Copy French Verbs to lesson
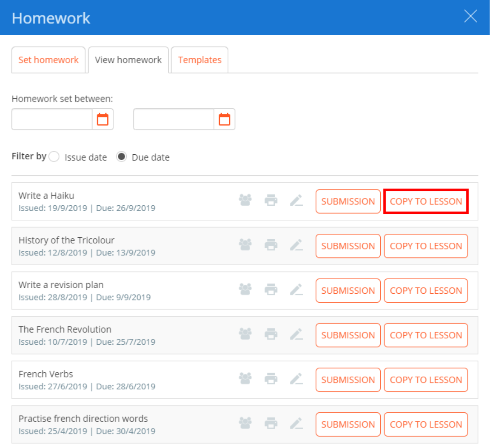The height and width of the screenshot is (448, 490). (x=426, y=380)
